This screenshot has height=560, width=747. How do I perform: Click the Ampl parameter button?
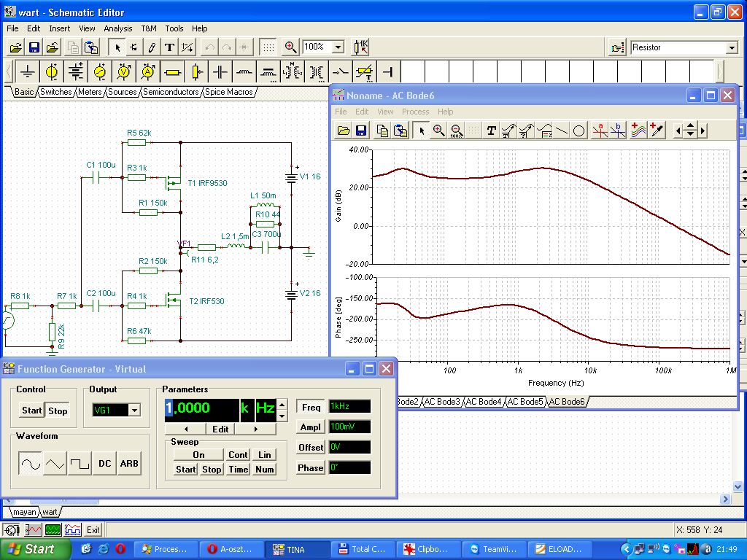pyautogui.click(x=311, y=427)
